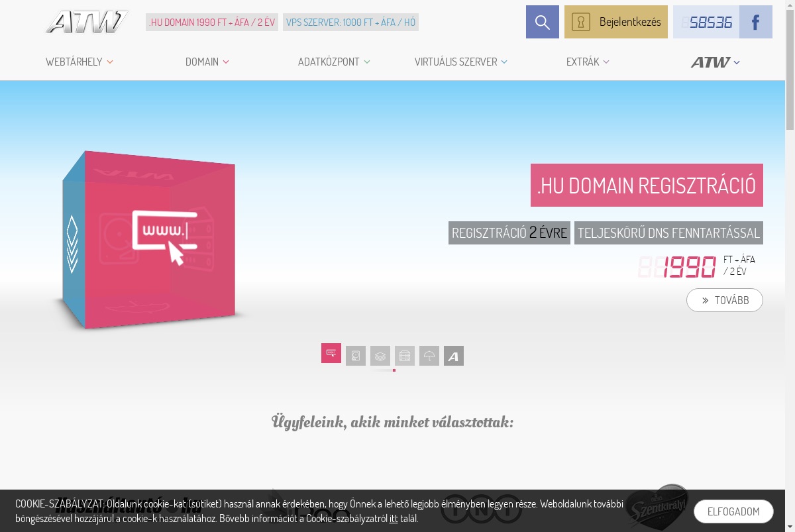This screenshot has height=532, width=795.
Task: Select the ATW 'A' slide icon
Action: pos(454,356)
